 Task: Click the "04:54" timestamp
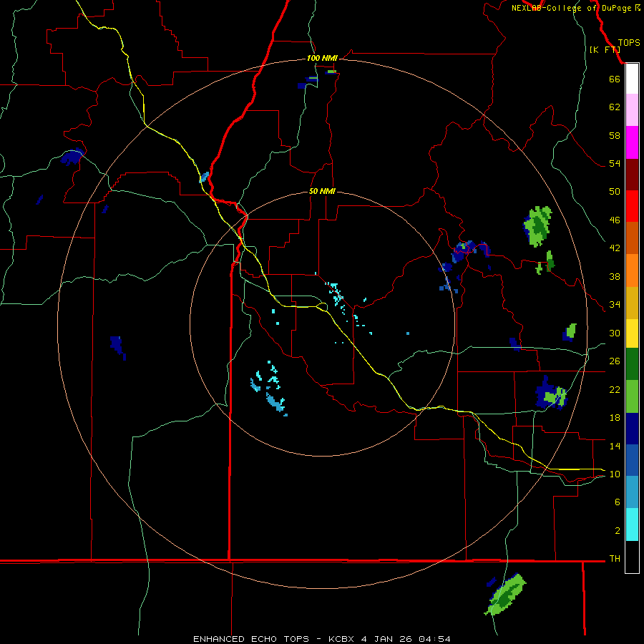click(x=434, y=639)
